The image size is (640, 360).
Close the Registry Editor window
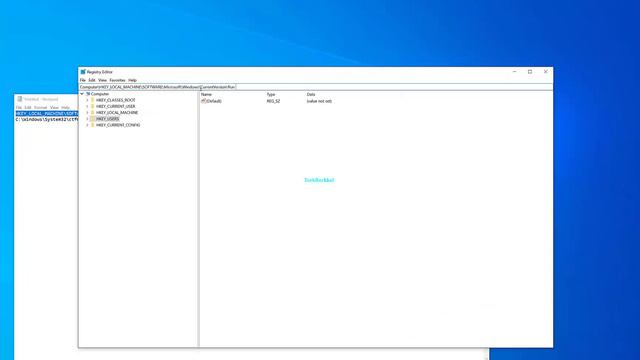(546, 72)
